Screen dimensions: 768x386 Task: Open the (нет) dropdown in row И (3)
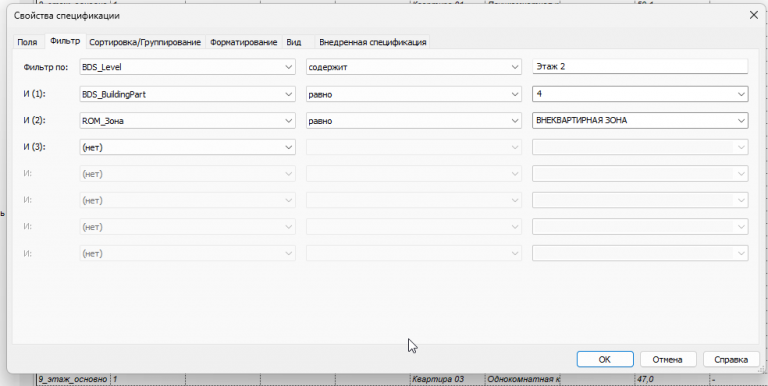point(188,147)
